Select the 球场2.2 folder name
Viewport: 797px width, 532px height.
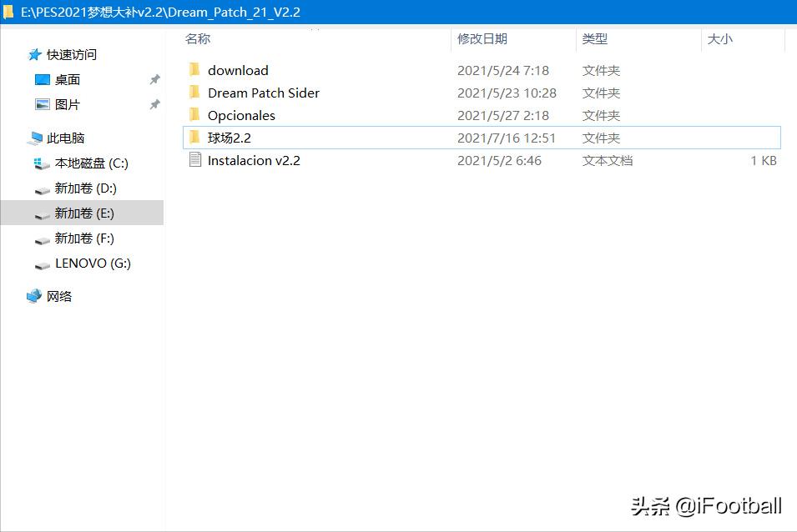click(x=230, y=138)
